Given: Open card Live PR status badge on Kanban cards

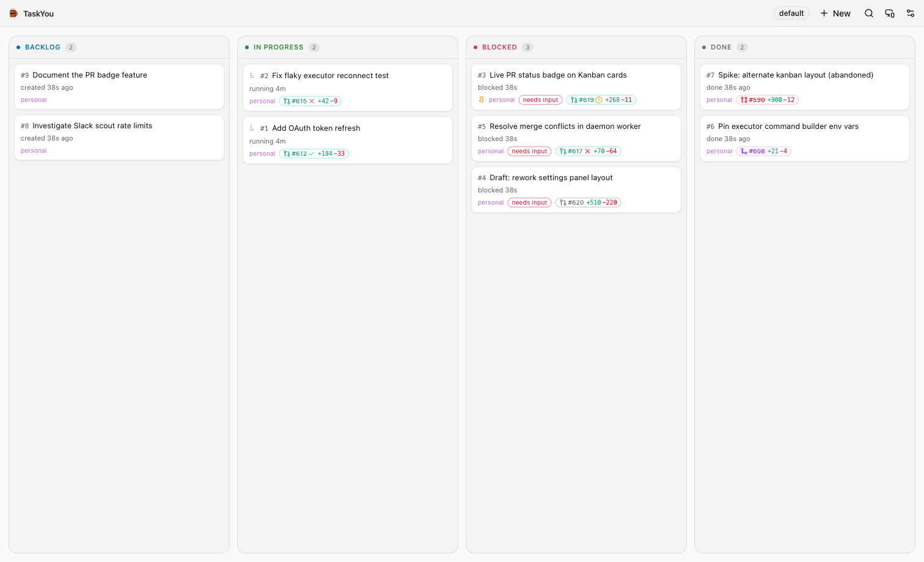Looking at the screenshot, I should coord(576,87).
